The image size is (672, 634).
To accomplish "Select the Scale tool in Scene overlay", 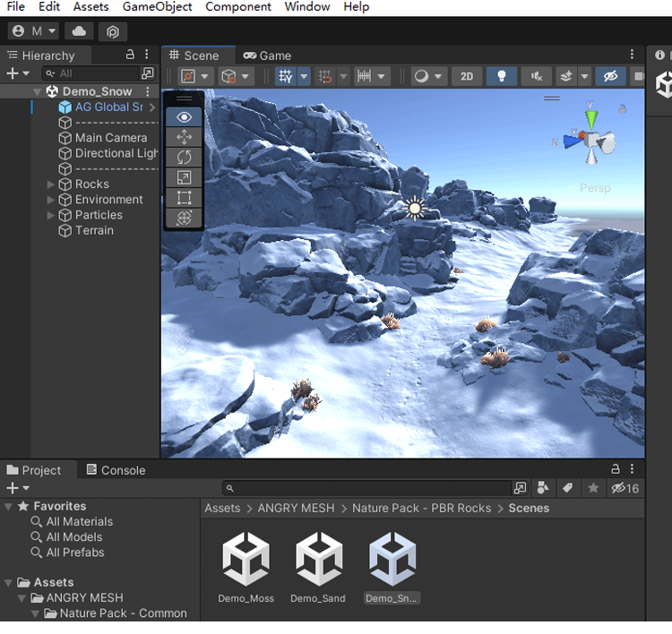I will 185,178.
